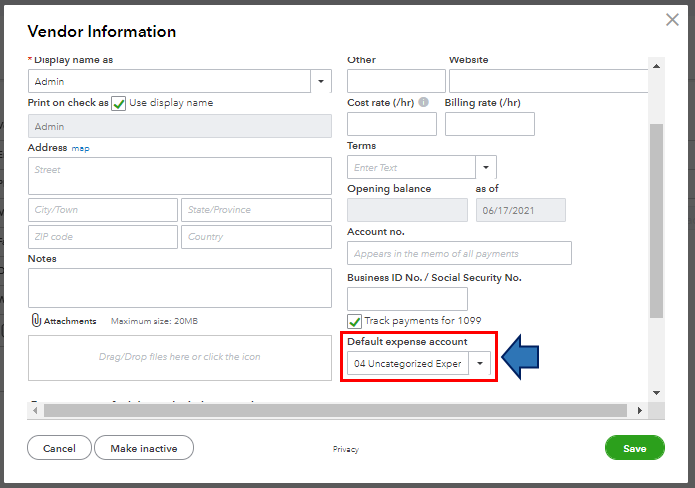This screenshot has height=488, width=695.
Task: Open the Default expense account dropdown
Action: [x=480, y=364]
